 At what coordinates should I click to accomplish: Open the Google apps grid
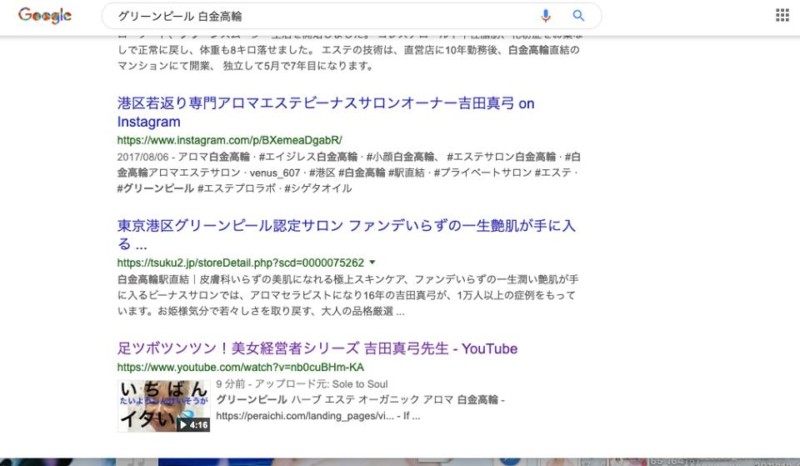click(x=782, y=15)
